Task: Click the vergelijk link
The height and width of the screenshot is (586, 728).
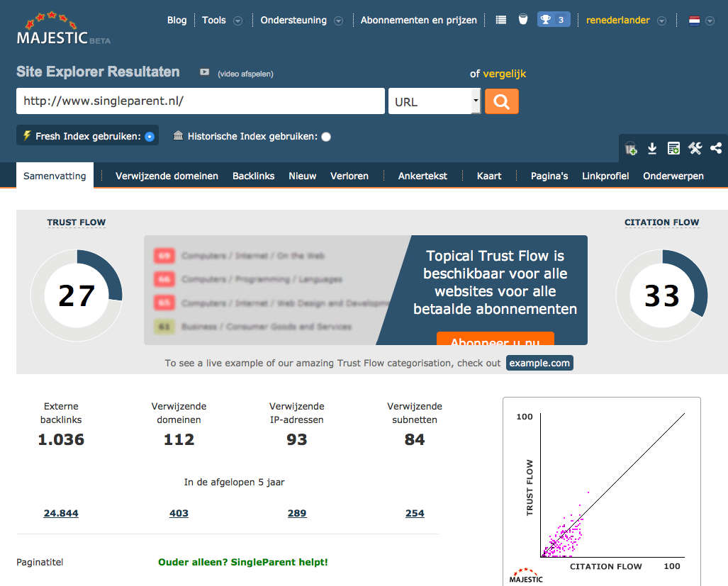Action: [505, 74]
